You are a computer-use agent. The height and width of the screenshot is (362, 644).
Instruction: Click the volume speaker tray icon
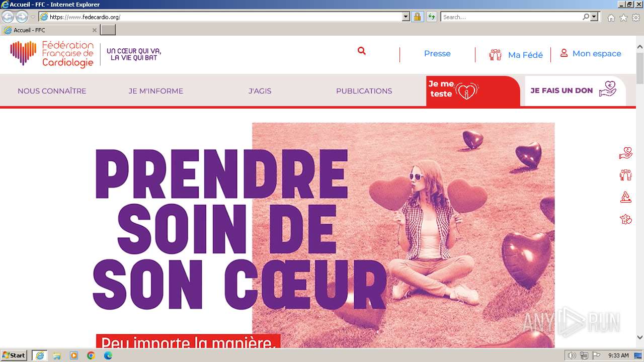pos(572,355)
